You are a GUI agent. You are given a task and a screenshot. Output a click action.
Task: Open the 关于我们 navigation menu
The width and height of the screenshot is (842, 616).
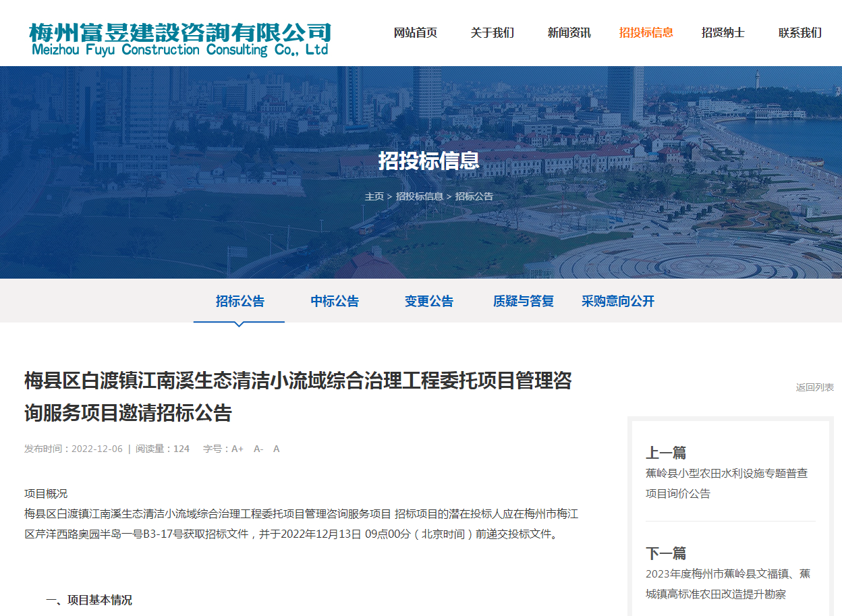click(x=493, y=32)
